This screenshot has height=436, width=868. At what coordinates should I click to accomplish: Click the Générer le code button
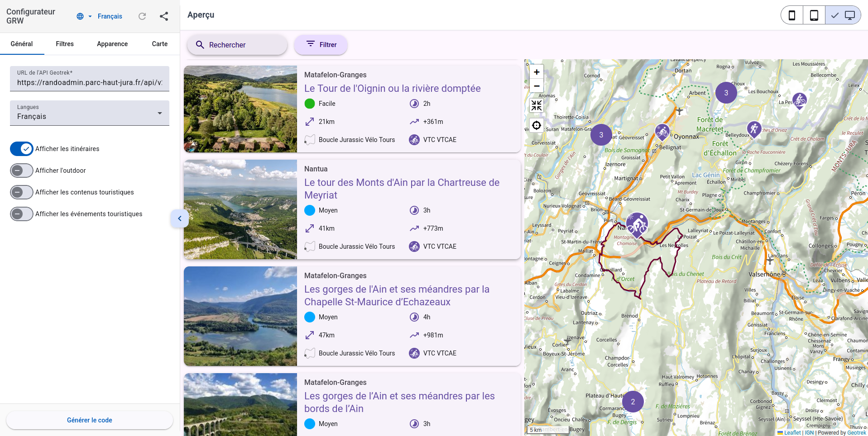click(x=90, y=420)
